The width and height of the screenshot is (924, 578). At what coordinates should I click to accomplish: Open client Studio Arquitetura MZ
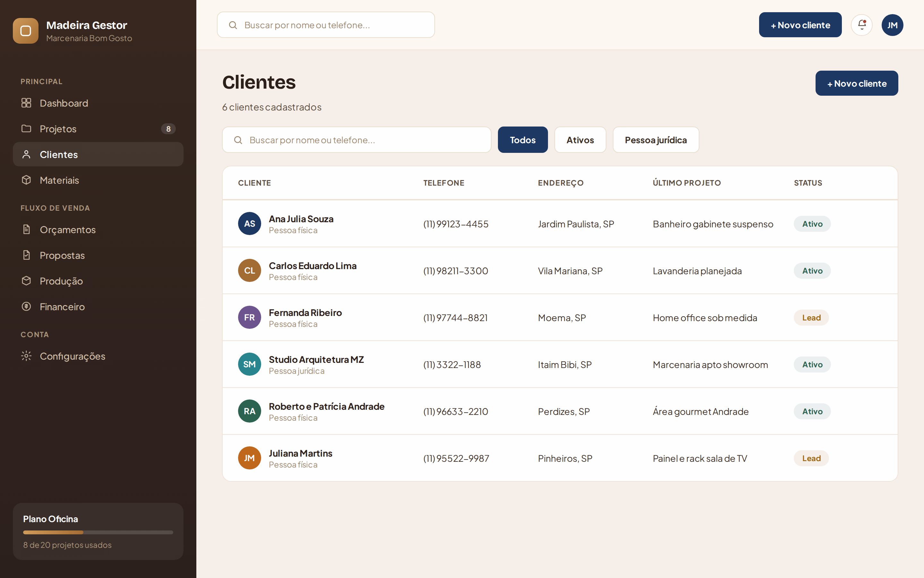tap(560, 364)
